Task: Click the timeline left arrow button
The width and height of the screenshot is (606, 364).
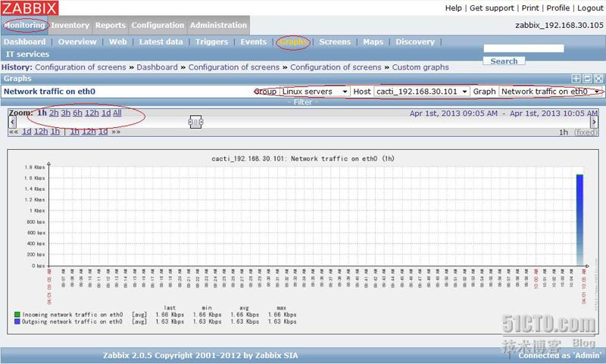Action: pos(12,122)
